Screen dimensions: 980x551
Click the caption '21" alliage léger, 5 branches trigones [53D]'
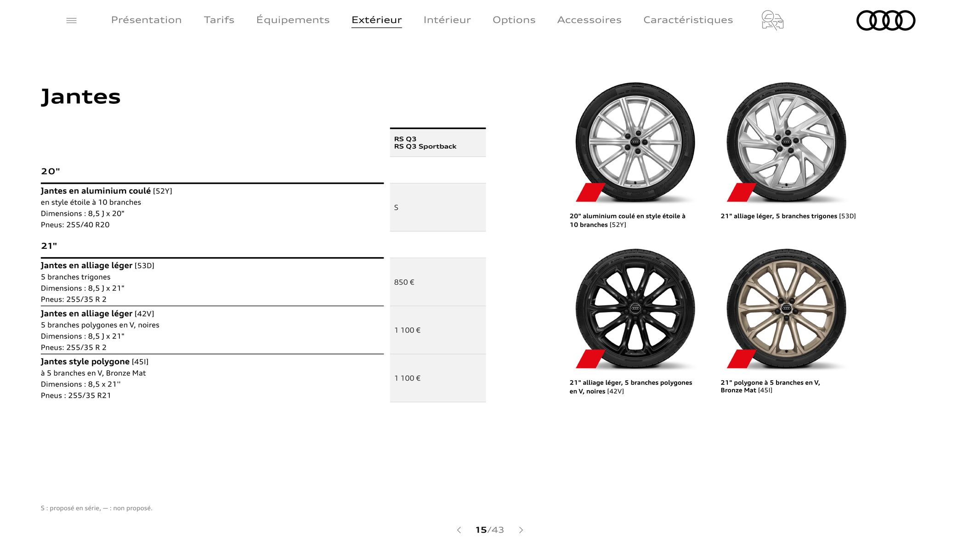click(x=788, y=216)
